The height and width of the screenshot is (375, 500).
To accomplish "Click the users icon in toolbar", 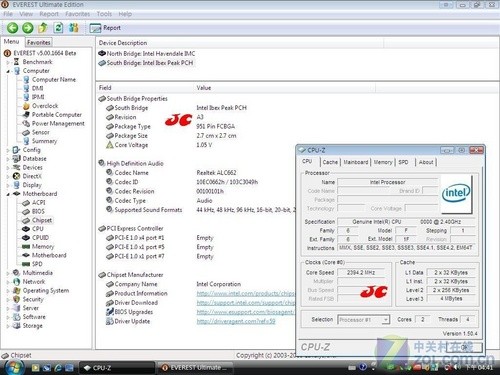I will 74,28.
